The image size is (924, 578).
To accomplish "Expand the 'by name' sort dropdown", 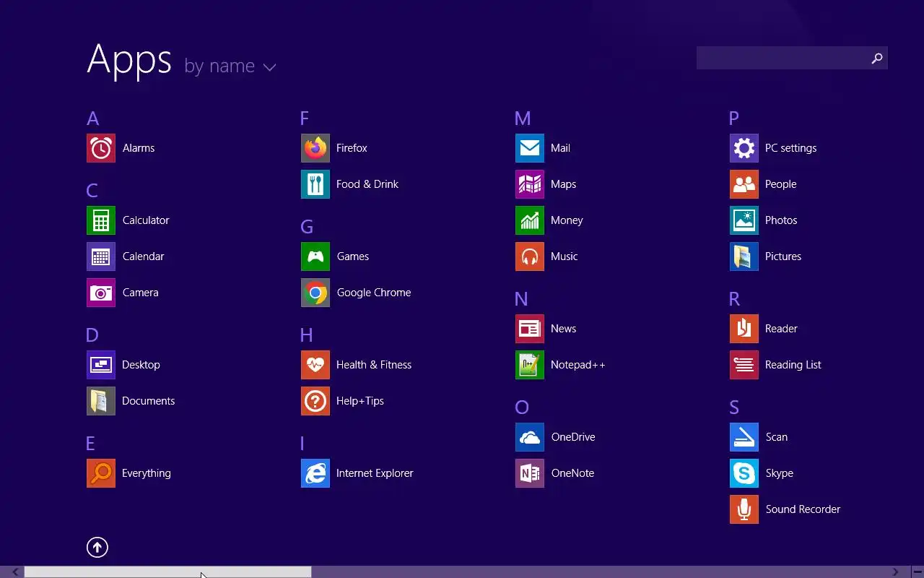I will tap(230, 66).
